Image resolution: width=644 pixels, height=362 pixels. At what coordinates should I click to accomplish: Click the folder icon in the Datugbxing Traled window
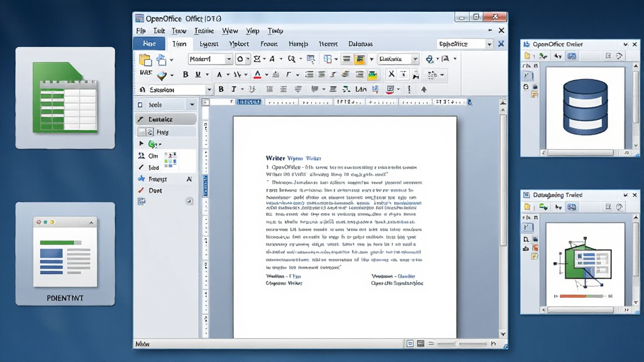(528, 207)
